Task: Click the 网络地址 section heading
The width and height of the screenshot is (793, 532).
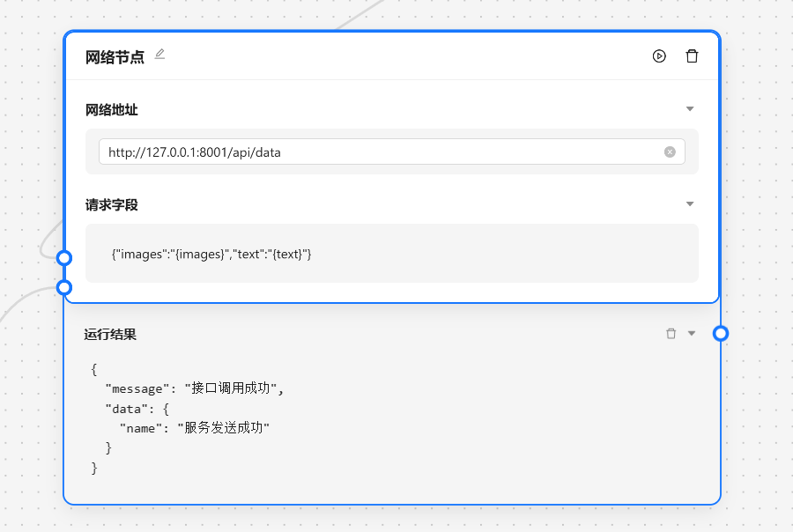Action: 111,110
